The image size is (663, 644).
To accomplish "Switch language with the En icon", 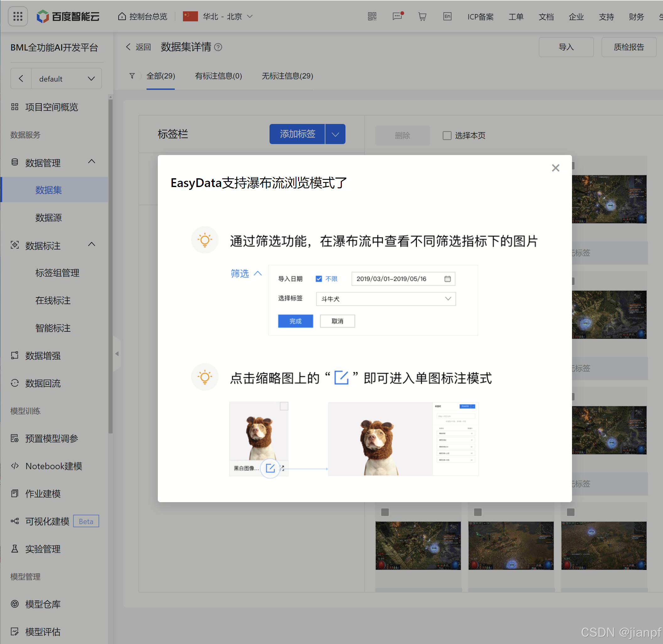I will point(447,16).
